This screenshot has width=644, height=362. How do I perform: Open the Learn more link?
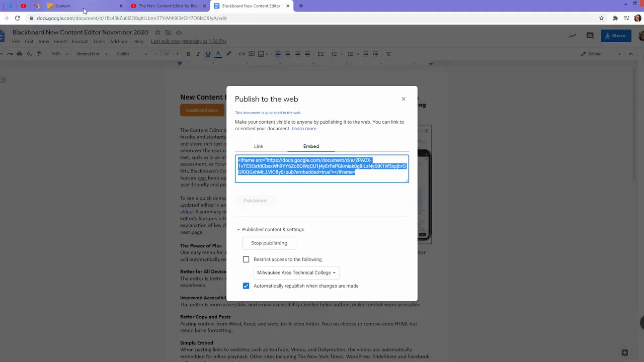coord(304,129)
